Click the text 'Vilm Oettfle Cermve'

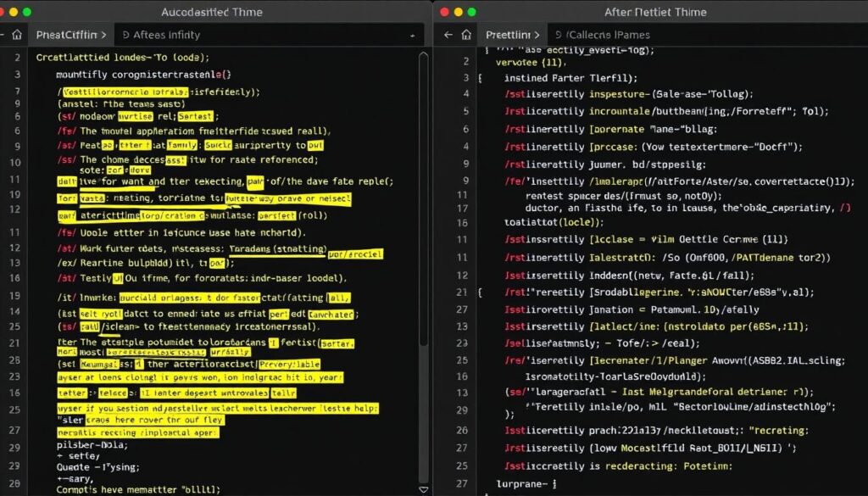point(706,240)
